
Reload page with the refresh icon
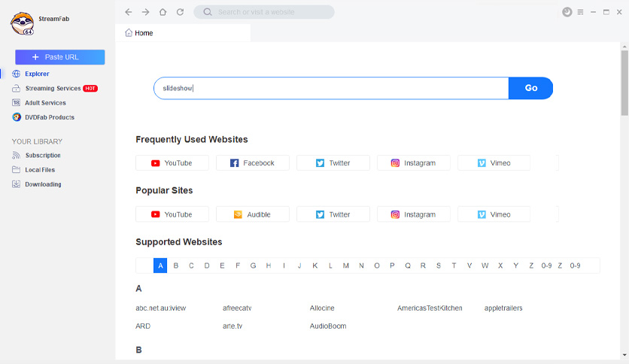(x=180, y=12)
